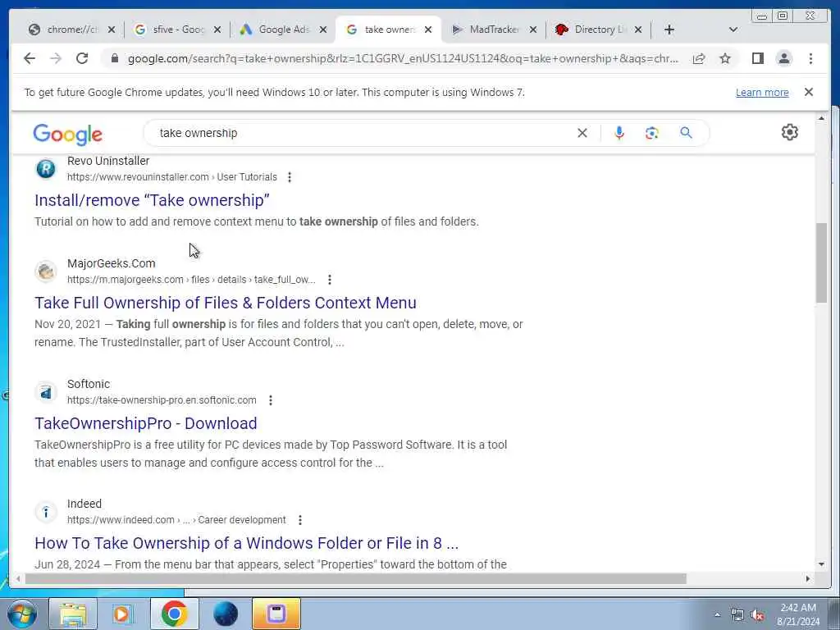
Task: Start voice search with the microphone
Action: click(619, 133)
